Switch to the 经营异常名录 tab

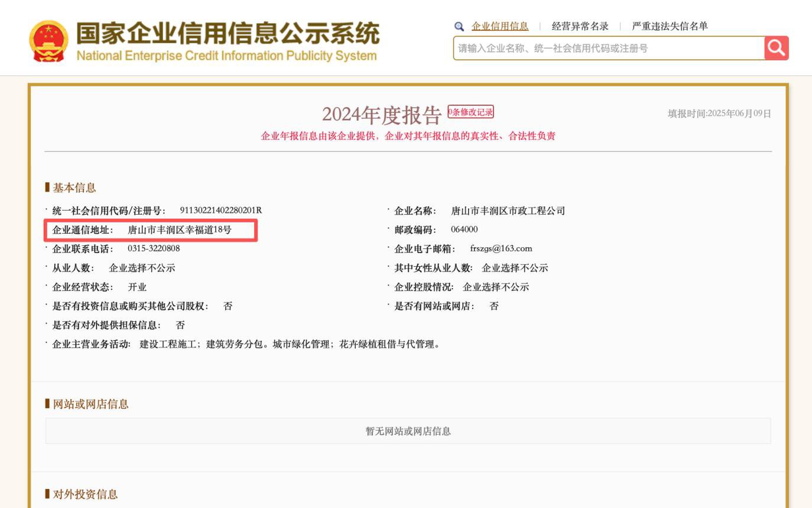tap(580, 27)
